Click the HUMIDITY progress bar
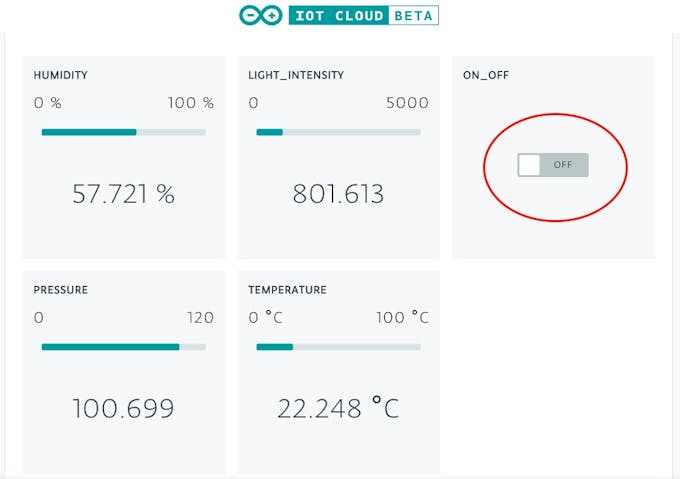Viewport: 680px width, 479px height. coord(123,131)
